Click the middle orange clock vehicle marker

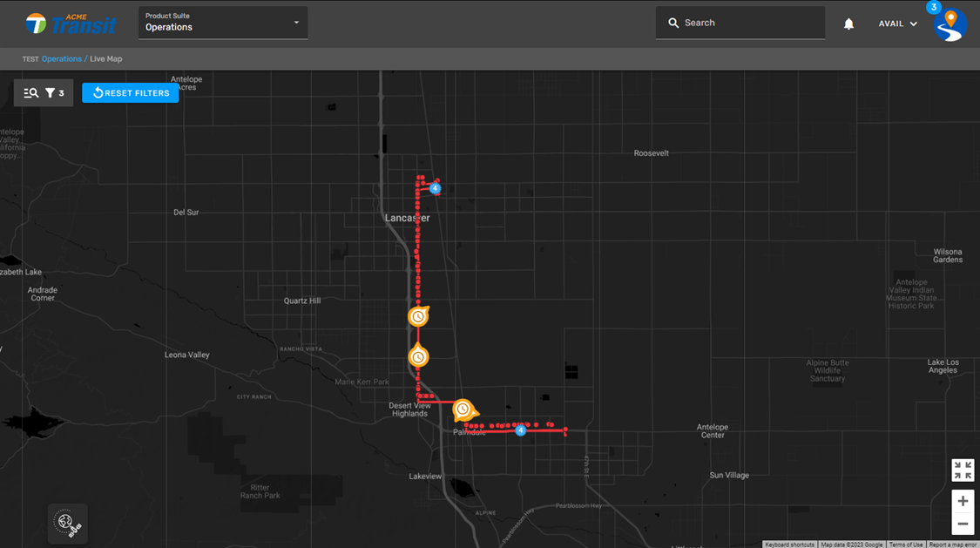click(x=418, y=357)
